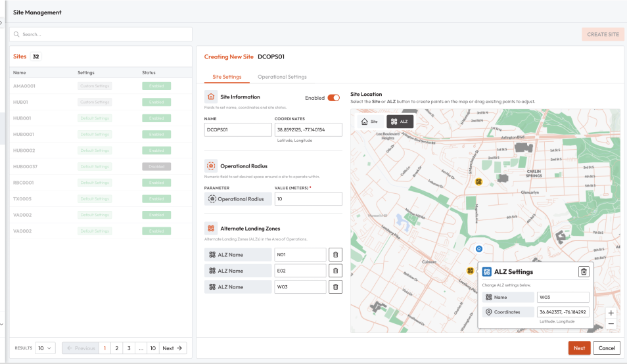Screen dimensions: 627x364
Task: Switch to Operational Settings tab
Action: (x=282, y=77)
